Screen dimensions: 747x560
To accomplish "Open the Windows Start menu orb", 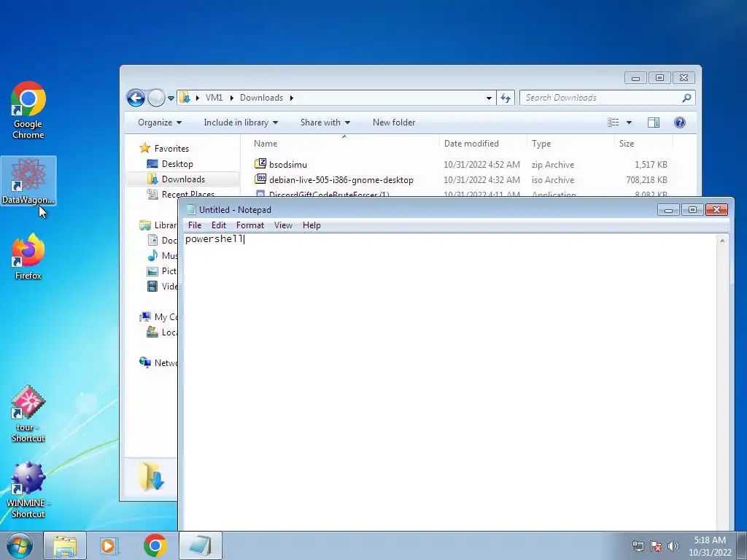I will pyautogui.click(x=19, y=545).
